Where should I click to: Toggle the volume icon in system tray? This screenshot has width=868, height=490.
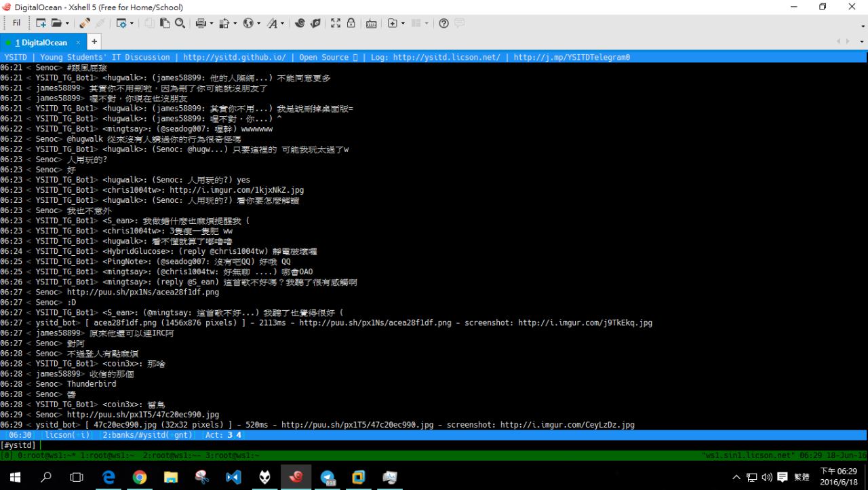click(766, 478)
